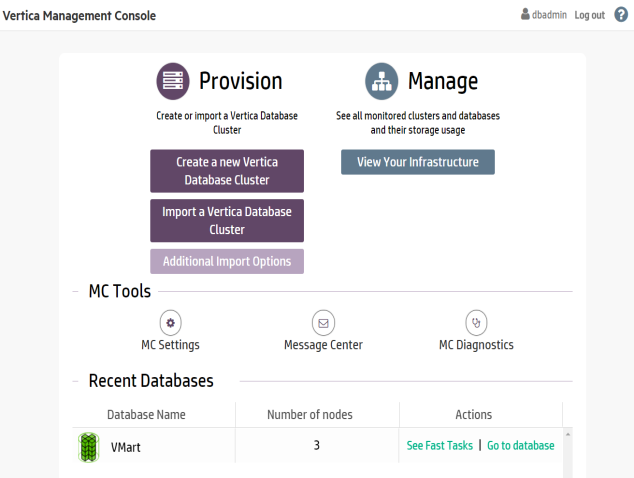Select the VMart database name
634x478 pixels.
(126, 447)
